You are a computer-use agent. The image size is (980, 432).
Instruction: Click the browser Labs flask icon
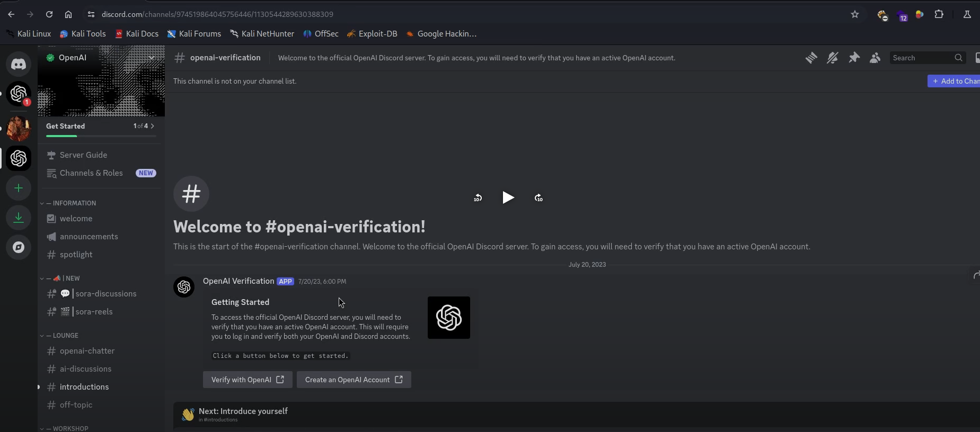(967, 14)
